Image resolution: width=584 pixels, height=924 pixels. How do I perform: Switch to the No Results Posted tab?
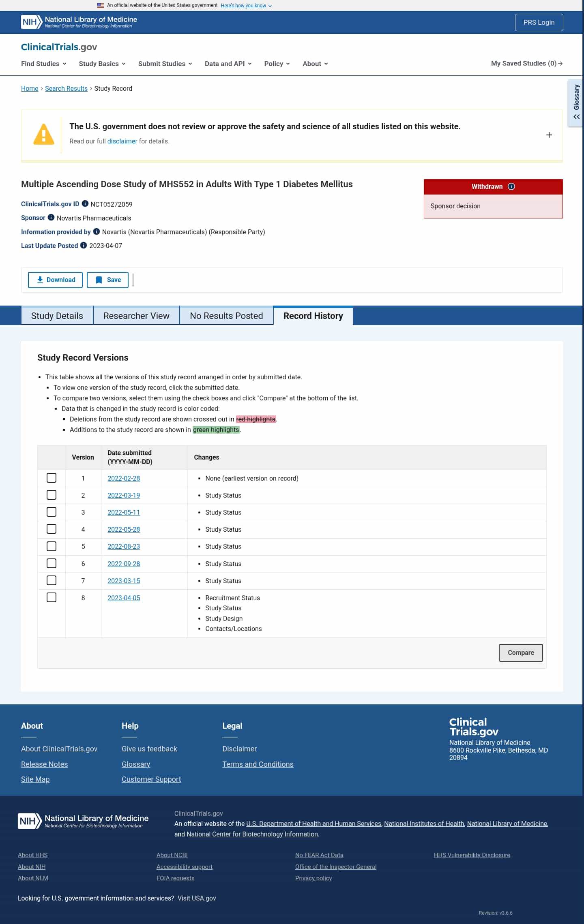pyautogui.click(x=226, y=316)
